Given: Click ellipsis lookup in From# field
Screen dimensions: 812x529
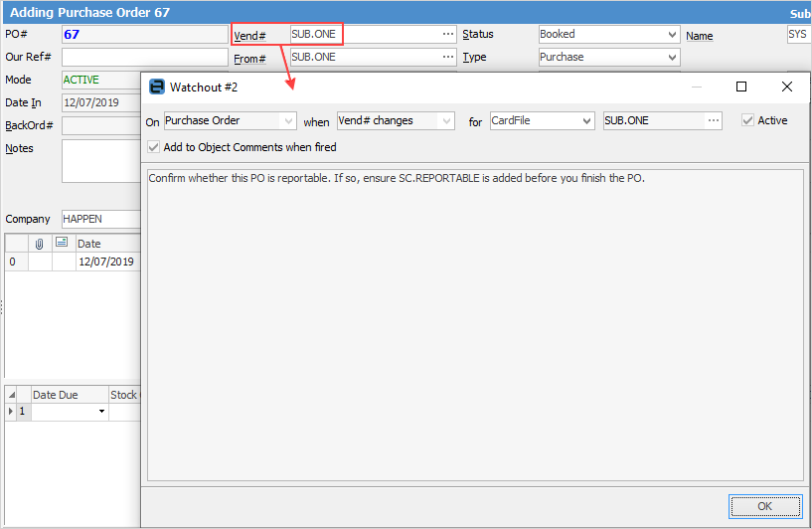Looking at the screenshot, I should coord(448,57).
